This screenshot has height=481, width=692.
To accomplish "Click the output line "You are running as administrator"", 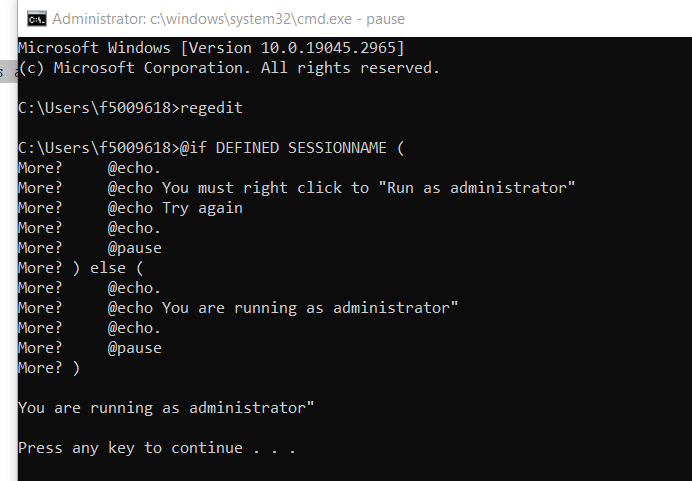I will point(166,408).
